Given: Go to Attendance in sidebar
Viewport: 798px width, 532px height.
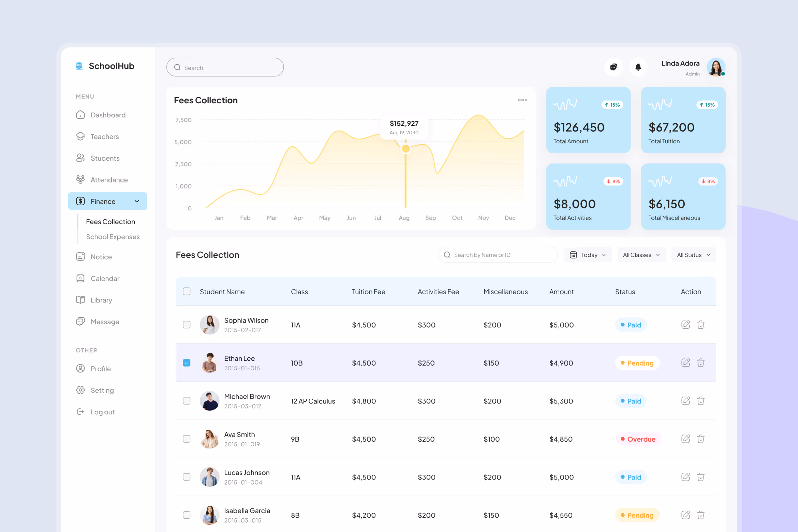Looking at the screenshot, I should (109, 180).
